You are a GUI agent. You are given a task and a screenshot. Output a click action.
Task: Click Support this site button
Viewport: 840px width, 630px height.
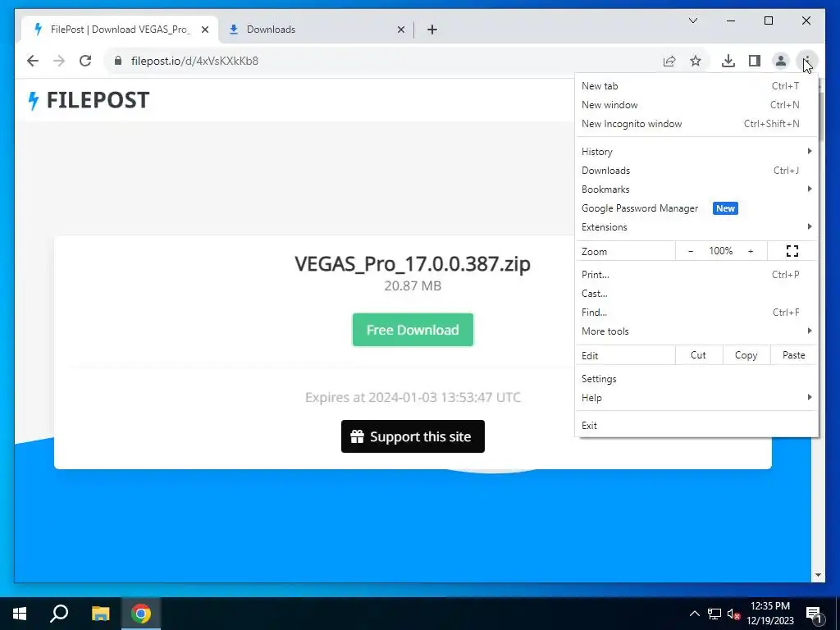coord(413,436)
